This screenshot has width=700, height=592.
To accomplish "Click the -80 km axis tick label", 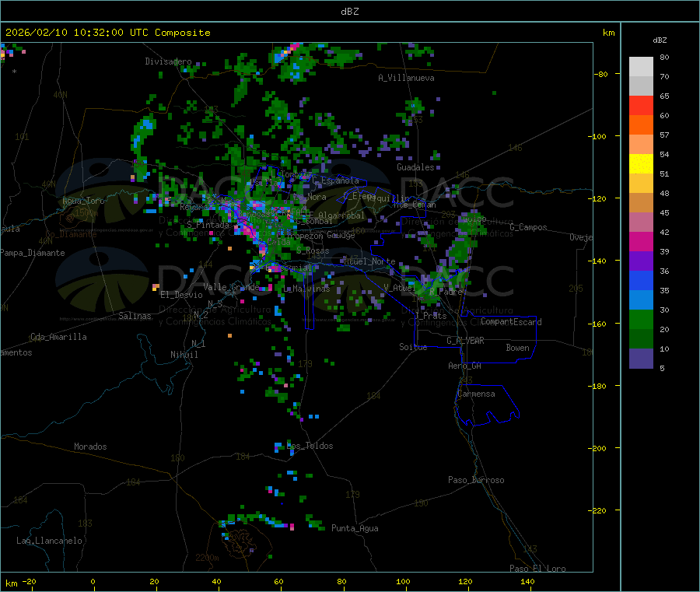I will pyautogui.click(x=600, y=74).
